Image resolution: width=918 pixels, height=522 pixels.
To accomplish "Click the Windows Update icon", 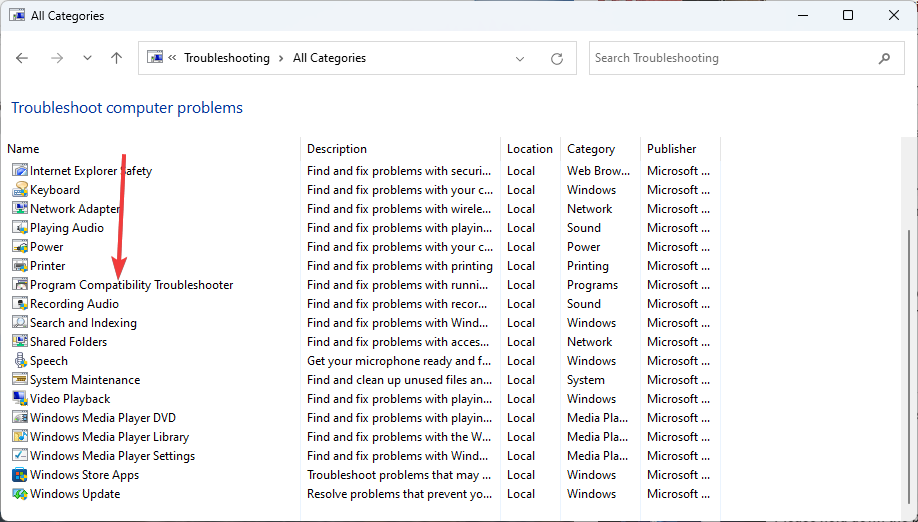I will tap(20, 494).
